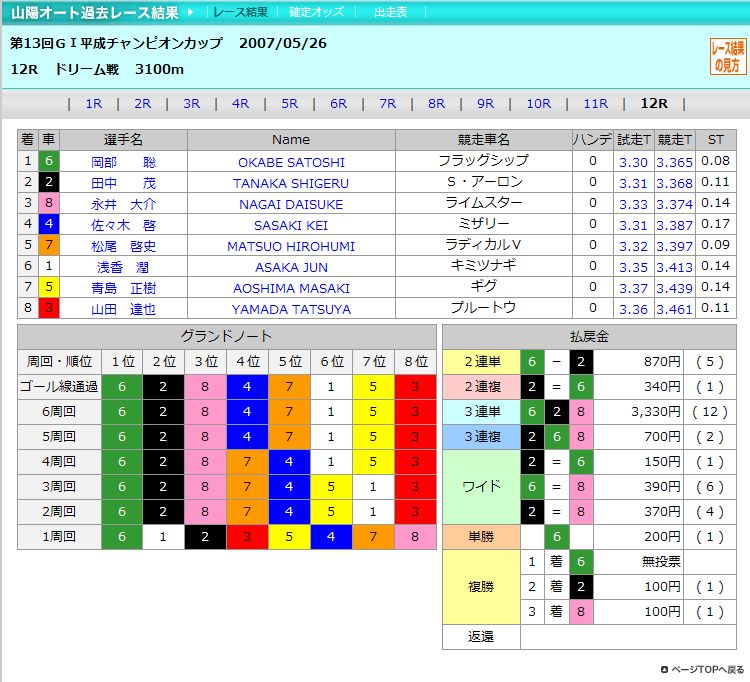
Task: Click trial time 3.33 link
Action: (x=633, y=205)
